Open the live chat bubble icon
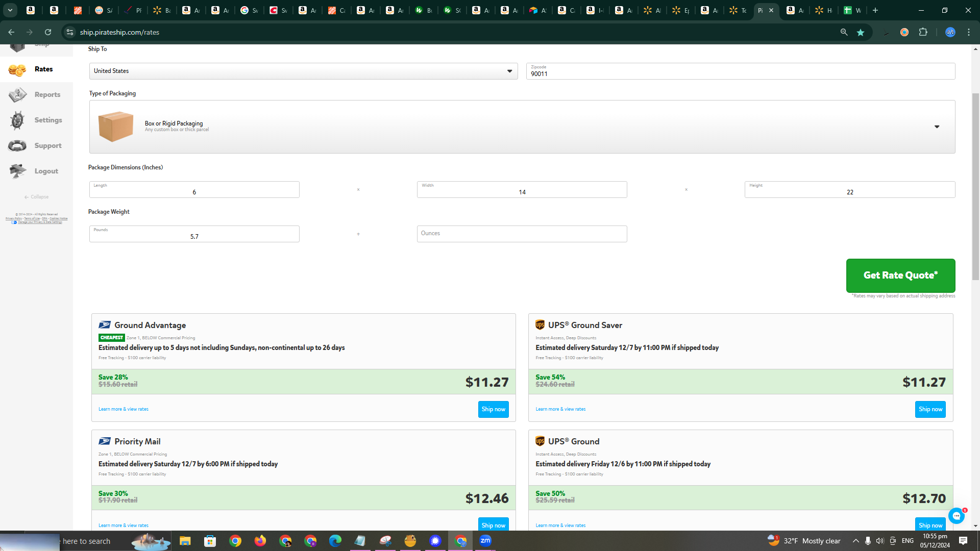 coord(957,516)
